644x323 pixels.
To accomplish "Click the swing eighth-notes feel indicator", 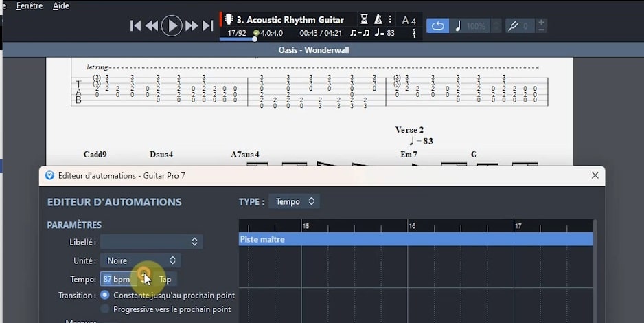I will (360, 33).
